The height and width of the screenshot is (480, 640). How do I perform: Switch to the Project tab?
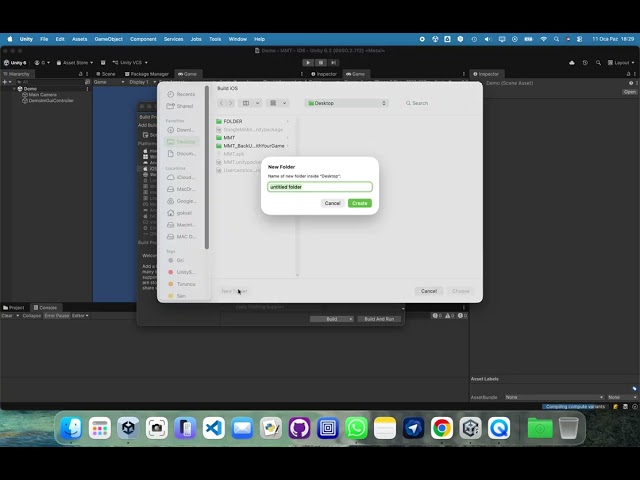coord(14,308)
